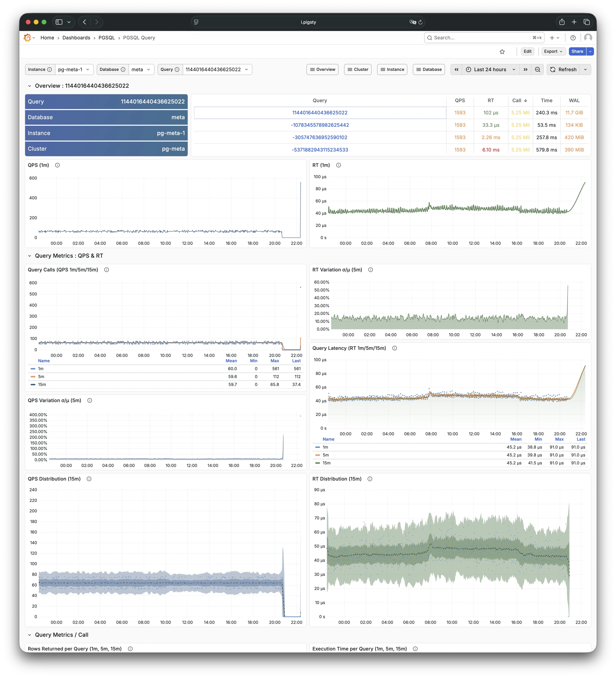
Task: Click the Edit button
Action: [527, 51]
